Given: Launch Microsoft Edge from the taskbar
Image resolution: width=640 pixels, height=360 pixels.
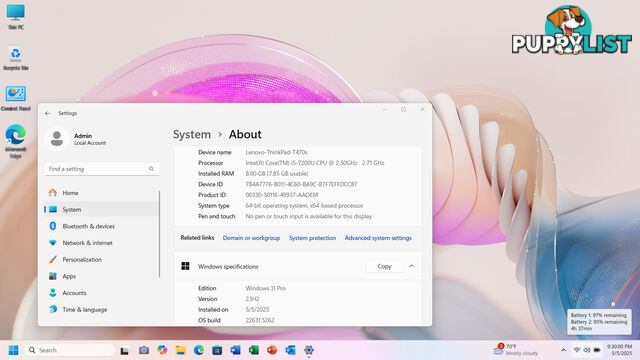Looking at the screenshot, I should [x=199, y=350].
